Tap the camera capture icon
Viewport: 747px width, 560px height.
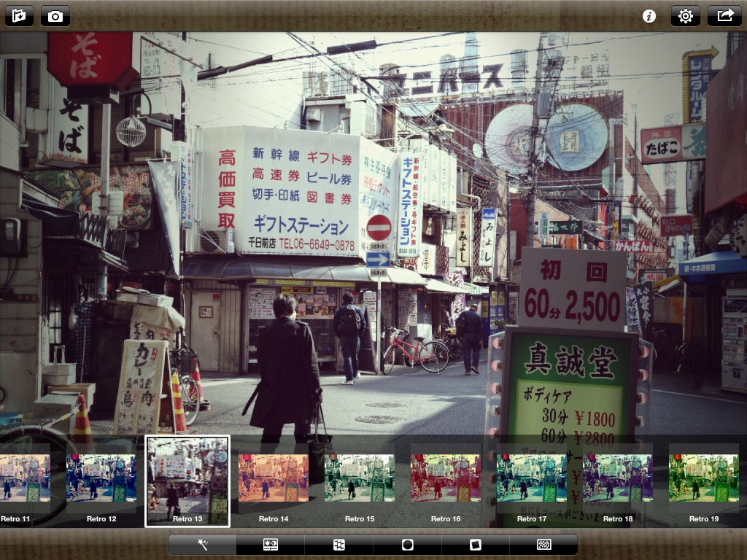coord(55,16)
